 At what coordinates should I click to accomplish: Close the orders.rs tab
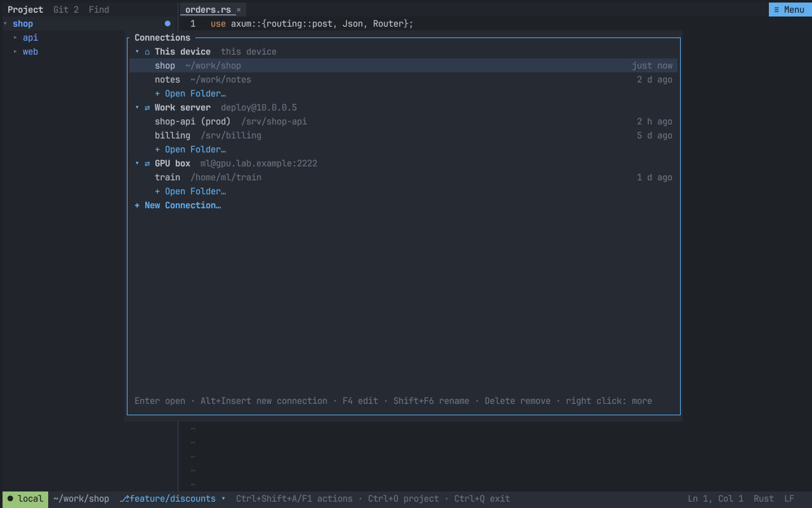pos(239,10)
